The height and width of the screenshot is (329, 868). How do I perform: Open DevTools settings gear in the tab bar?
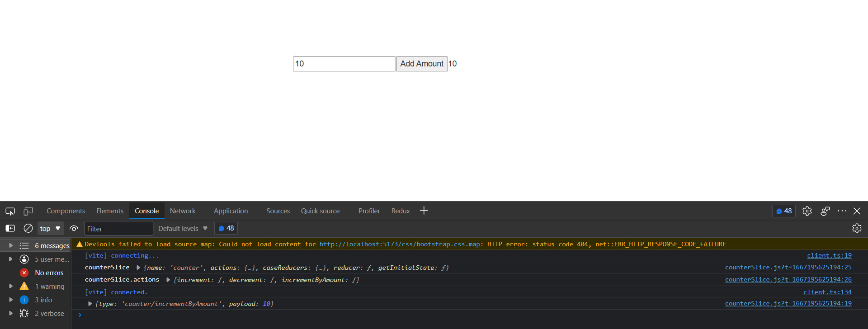(807, 211)
